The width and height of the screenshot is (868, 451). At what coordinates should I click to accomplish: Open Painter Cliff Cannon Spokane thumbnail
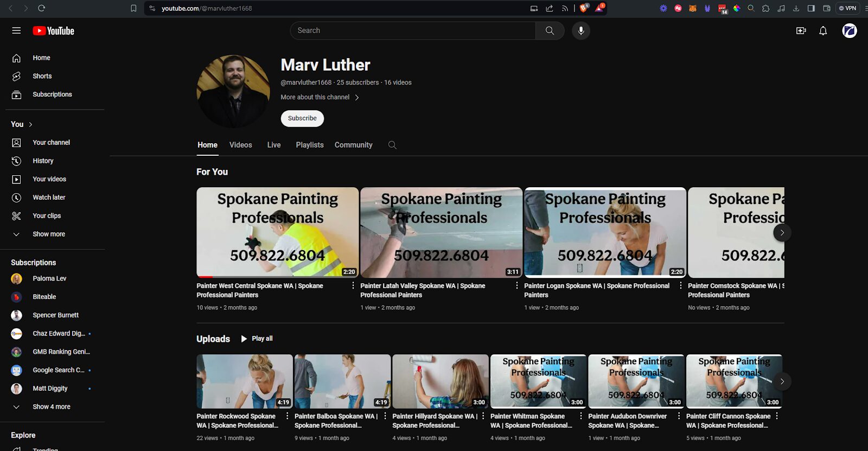tap(734, 382)
